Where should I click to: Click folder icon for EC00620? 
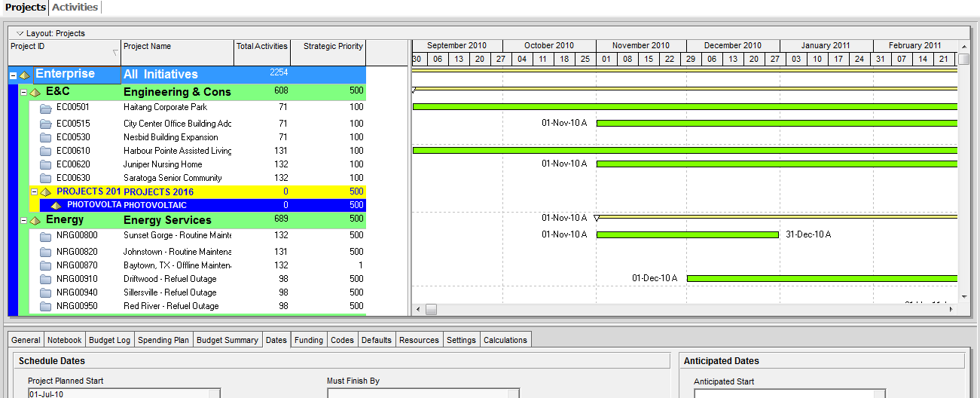click(45, 164)
